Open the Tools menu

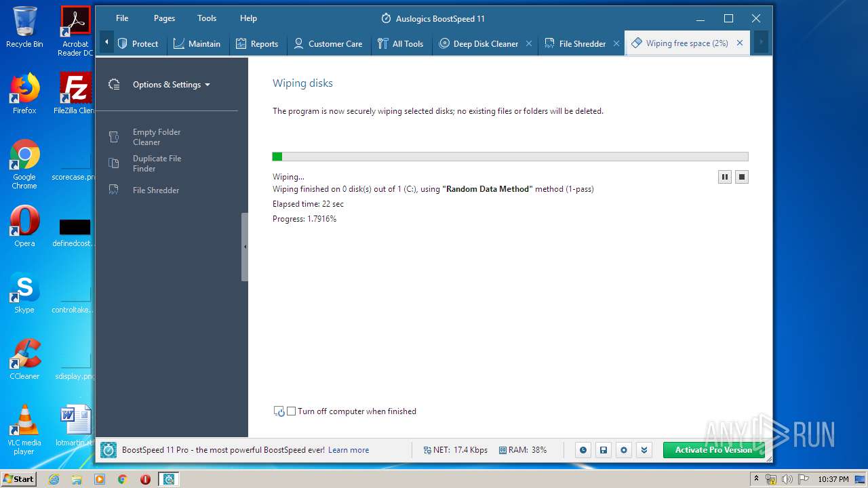tap(207, 18)
